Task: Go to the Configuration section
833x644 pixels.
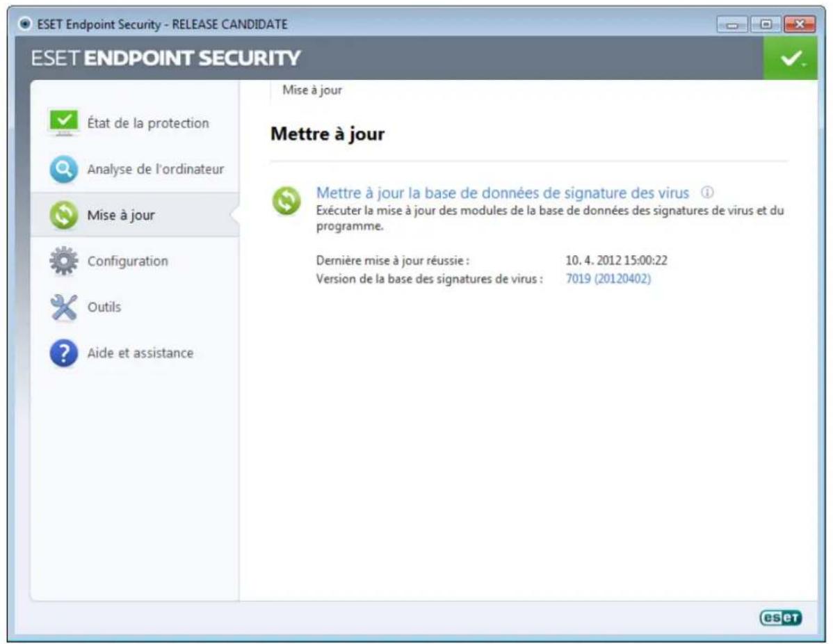Action: (x=135, y=261)
